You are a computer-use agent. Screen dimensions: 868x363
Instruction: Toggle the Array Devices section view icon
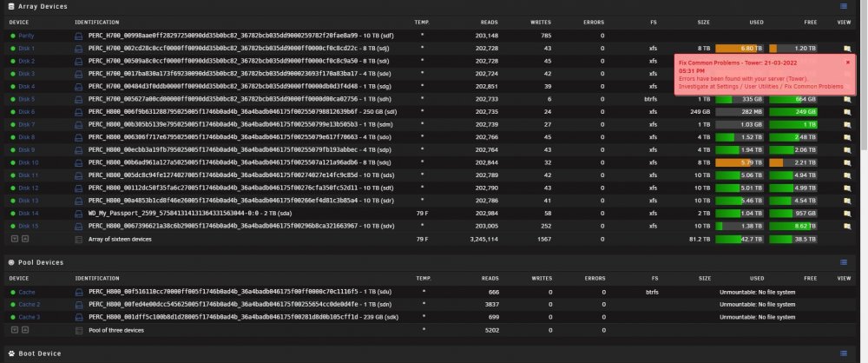[843, 6]
